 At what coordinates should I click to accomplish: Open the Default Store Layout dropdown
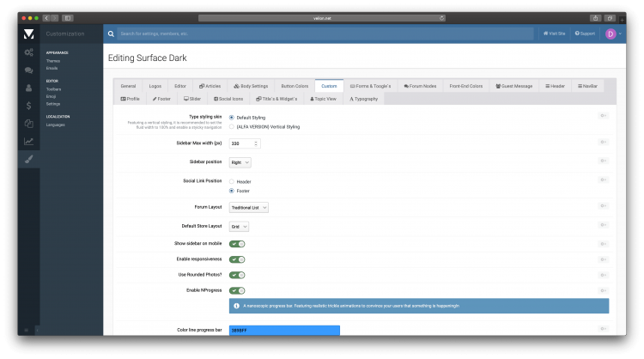[x=239, y=227]
